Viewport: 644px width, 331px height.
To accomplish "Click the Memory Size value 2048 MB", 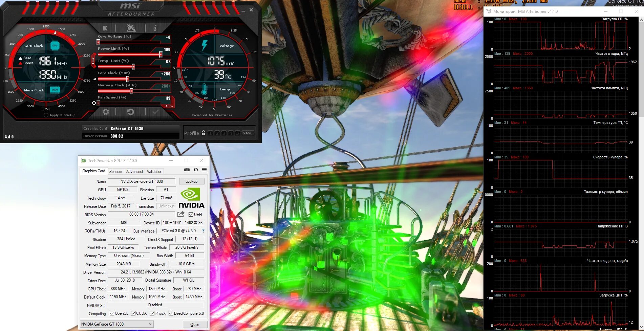I will [124, 264].
